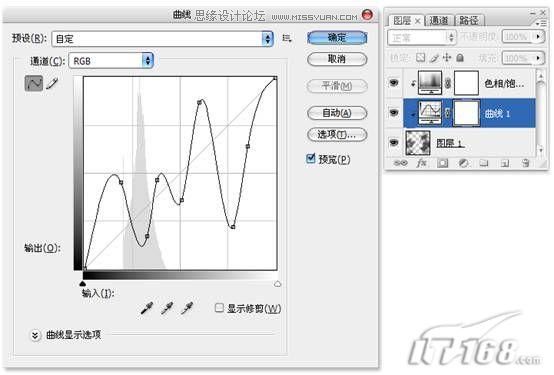
Task: Pick the white point eyedropper
Action: pyautogui.click(x=187, y=308)
